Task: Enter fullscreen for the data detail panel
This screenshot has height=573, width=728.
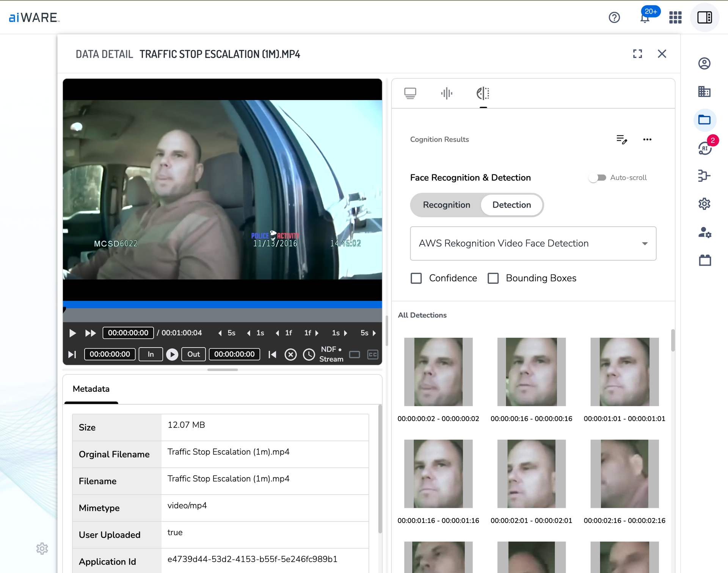Action: pos(637,54)
